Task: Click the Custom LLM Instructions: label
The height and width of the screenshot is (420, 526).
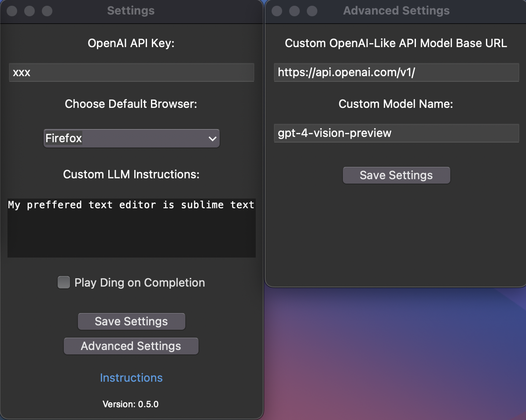Action: (131, 174)
